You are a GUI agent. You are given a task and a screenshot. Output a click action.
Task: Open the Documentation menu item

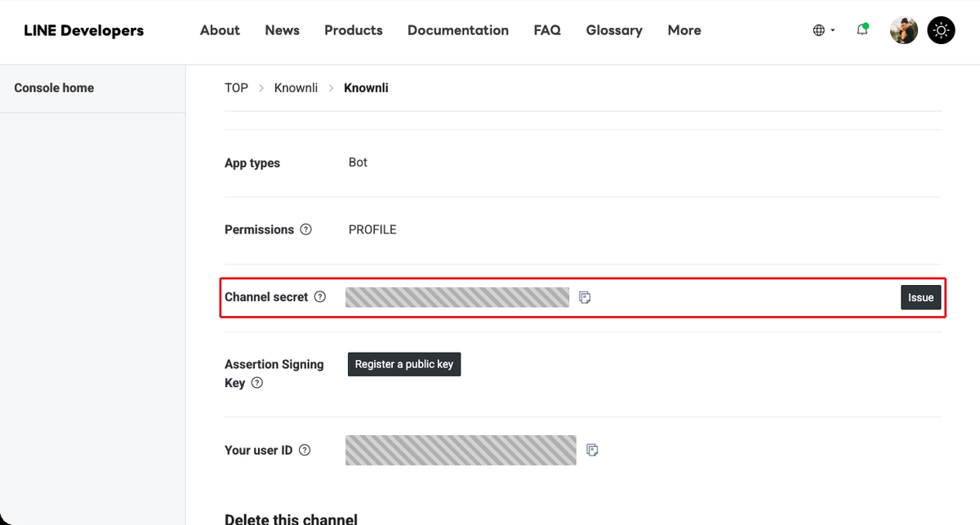pyautogui.click(x=458, y=30)
